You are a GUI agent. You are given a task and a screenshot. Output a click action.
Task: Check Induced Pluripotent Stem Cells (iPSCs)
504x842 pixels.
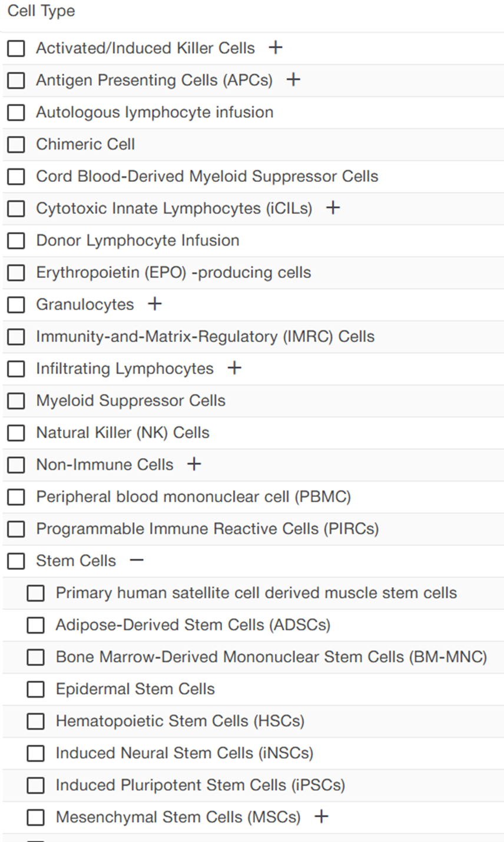point(36,785)
